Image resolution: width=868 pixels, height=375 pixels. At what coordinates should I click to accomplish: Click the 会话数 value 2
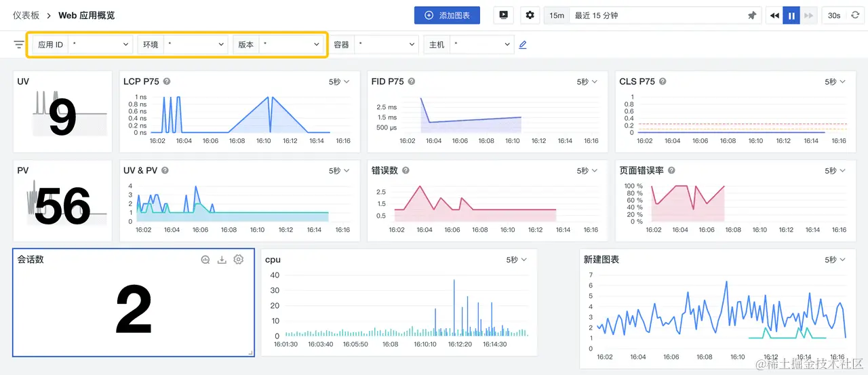click(x=134, y=309)
